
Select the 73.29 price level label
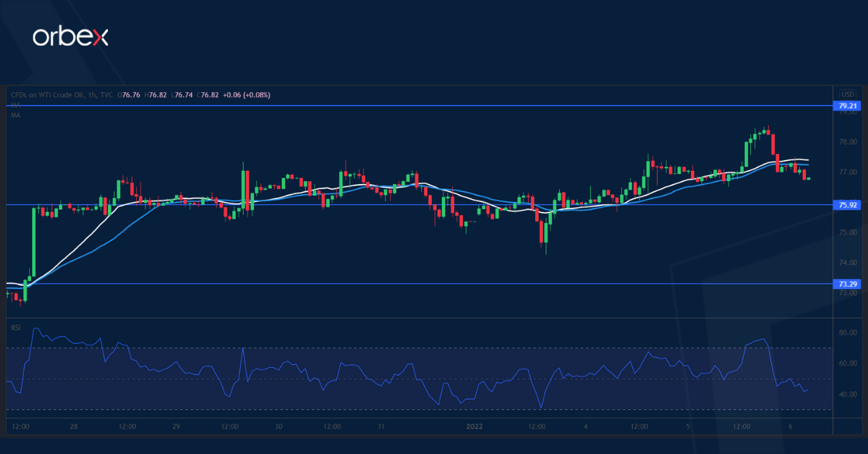847,284
